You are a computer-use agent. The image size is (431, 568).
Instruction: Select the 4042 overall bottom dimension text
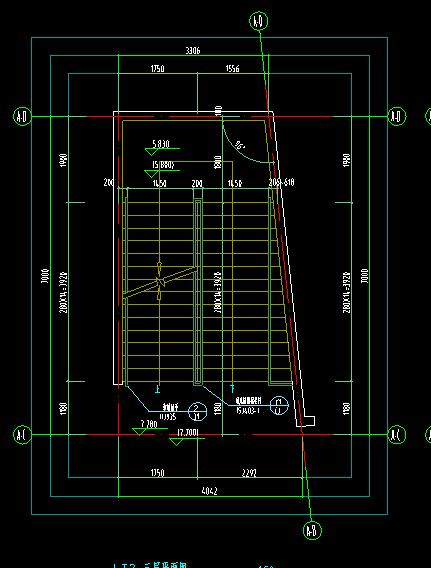click(x=209, y=491)
